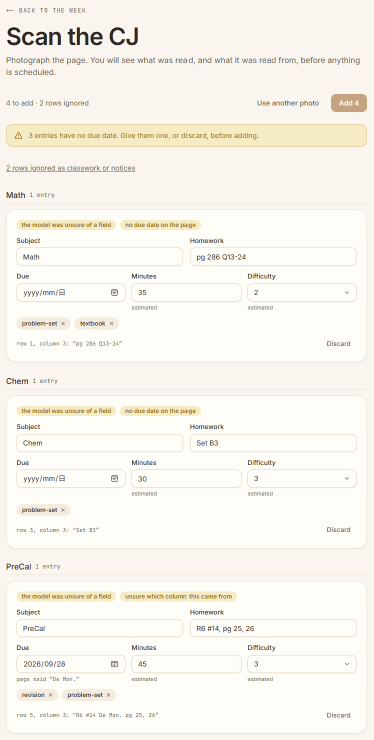The height and width of the screenshot is (740, 374).
Task: Click '4 to add · 2 rows ignored' status
Action: pos(47,103)
